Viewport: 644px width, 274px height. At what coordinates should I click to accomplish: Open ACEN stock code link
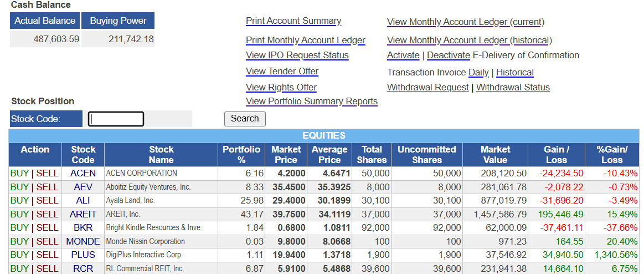83,173
